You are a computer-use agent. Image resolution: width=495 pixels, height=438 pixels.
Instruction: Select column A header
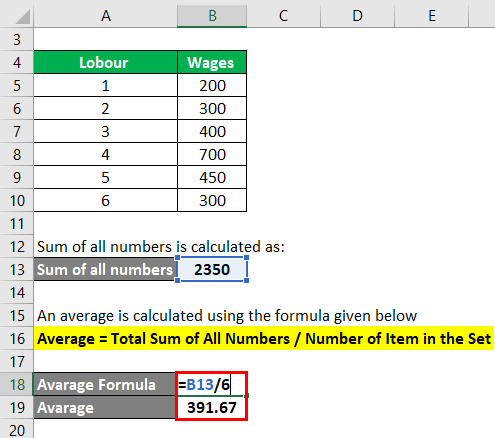pos(105,16)
